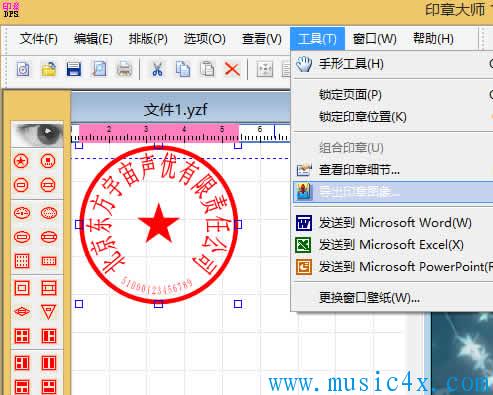The height and width of the screenshot is (395, 493).
Task: Click the stamp's right-middle selection handle
Action: click(238, 225)
